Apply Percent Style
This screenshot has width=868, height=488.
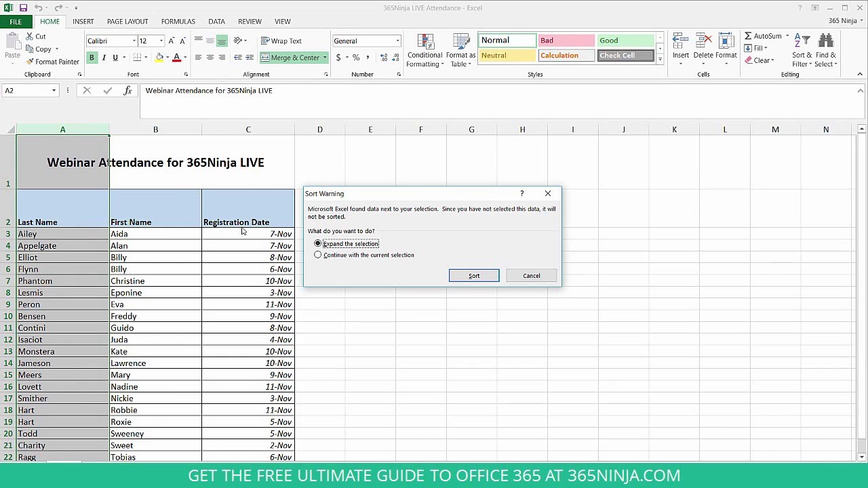[356, 58]
